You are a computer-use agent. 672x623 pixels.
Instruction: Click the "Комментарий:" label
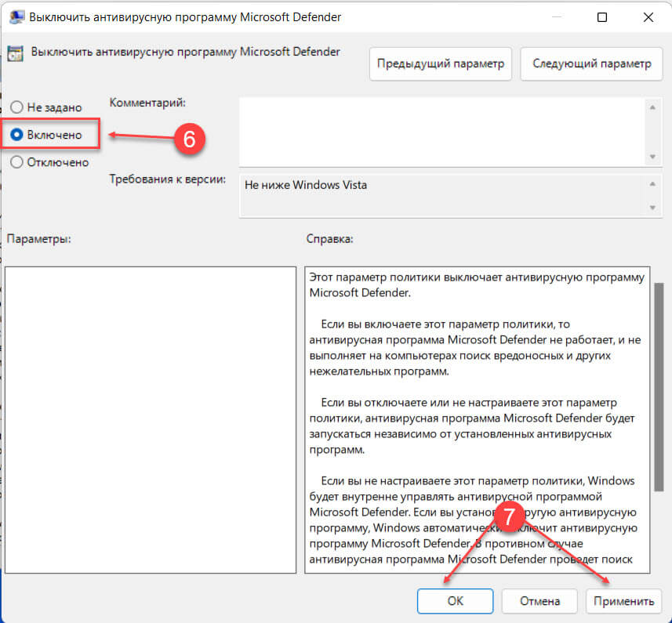pos(147,103)
